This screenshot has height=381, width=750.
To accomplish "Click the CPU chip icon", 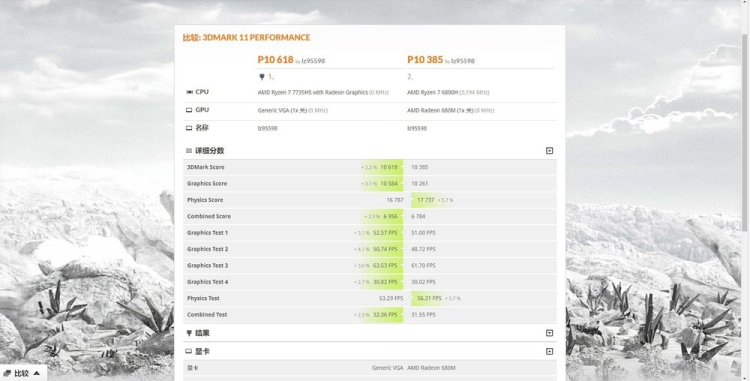I will [x=189, y=92].
